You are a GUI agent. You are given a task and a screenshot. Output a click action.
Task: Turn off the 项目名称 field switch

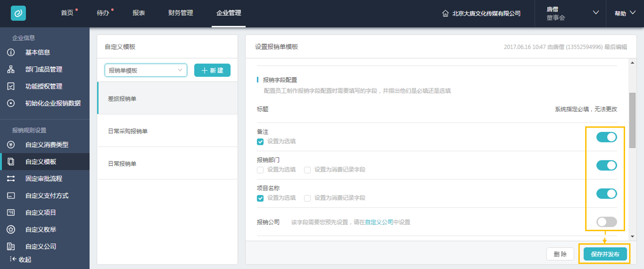(x=606, y=194)
